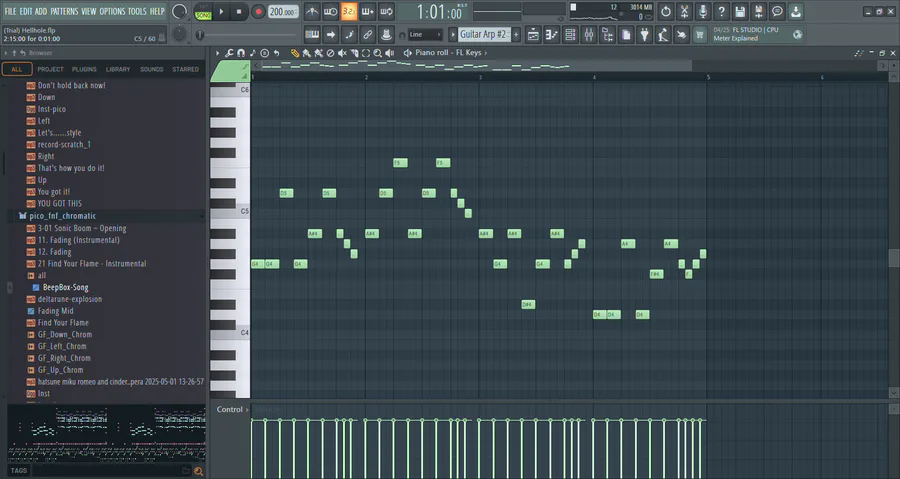Click the Play button in transport
The height and width of the screenshot is (479, 900).
(221, 11)
